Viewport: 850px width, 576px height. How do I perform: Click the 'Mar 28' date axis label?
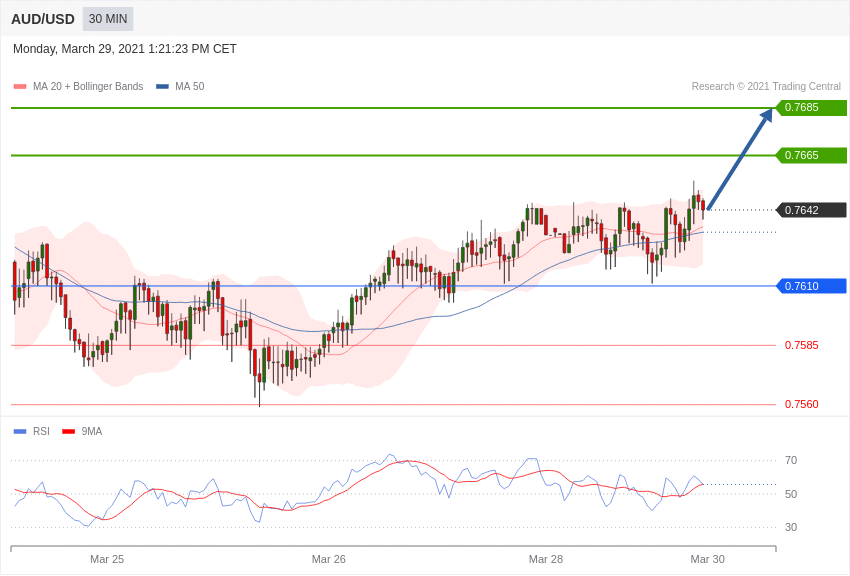[546, 559]
